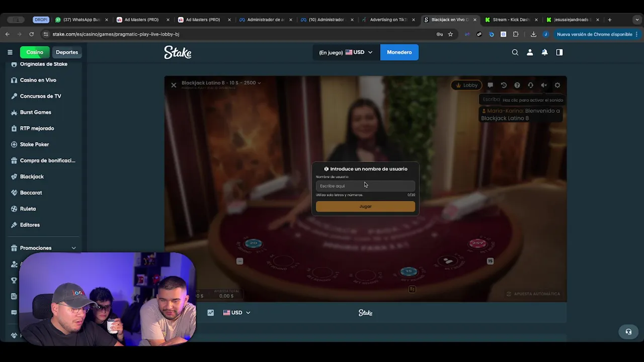Image resolution: width=644 pixels, height=362 pixels.
Task: Open the game chat icon
Action: pos(490,85)
